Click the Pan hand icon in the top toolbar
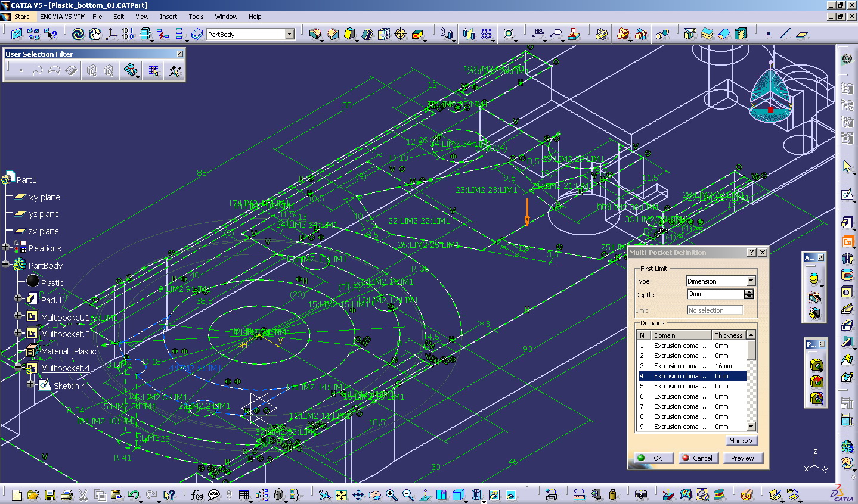This screenshot has height=504, width=858. coord(95,34)
